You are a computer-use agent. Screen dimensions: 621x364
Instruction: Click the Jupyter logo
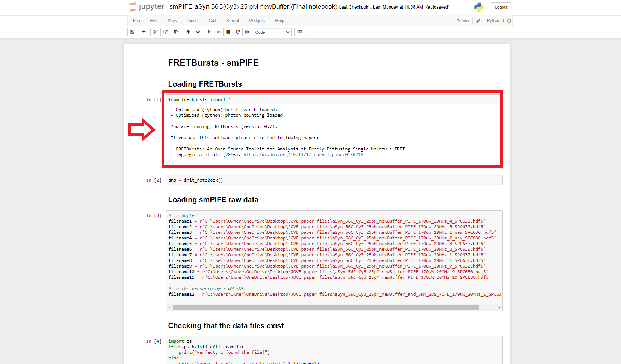[147, 7]
